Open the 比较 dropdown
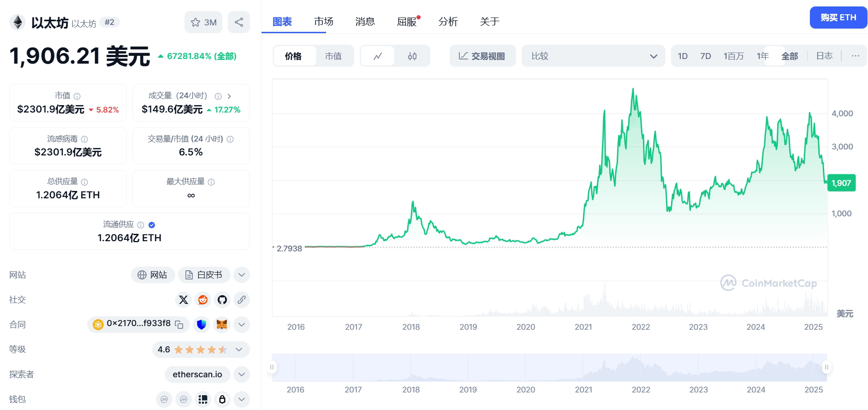Screen dimensions: 868x410 [x=593, y=56]
